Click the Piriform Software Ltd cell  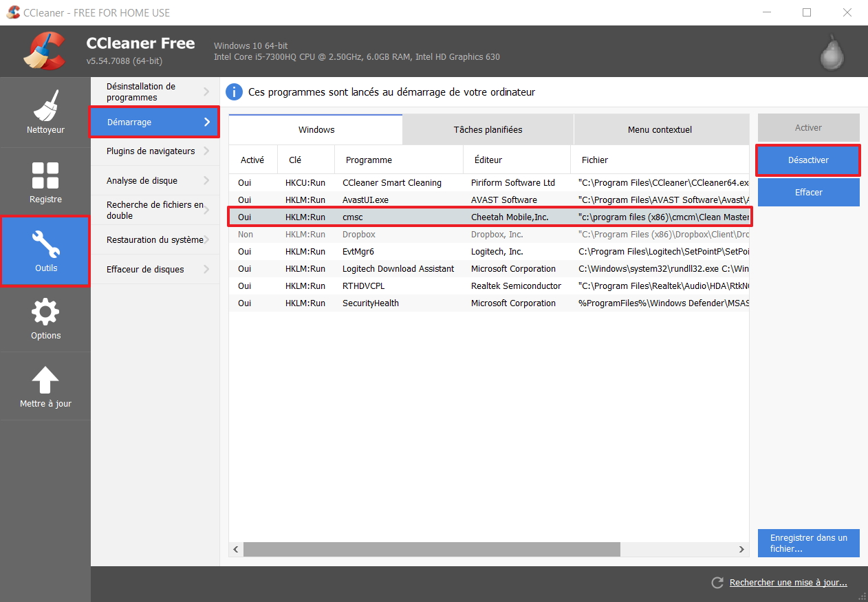pos(513,183)
